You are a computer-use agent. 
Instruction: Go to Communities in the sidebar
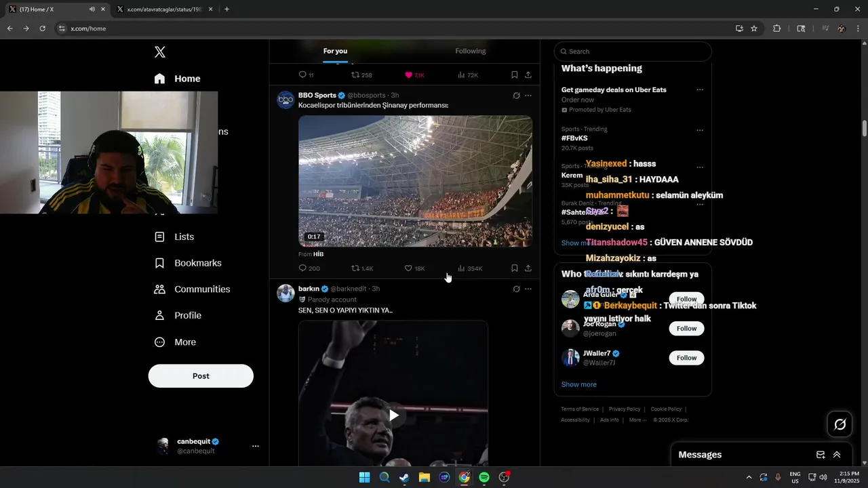(192, 289)
